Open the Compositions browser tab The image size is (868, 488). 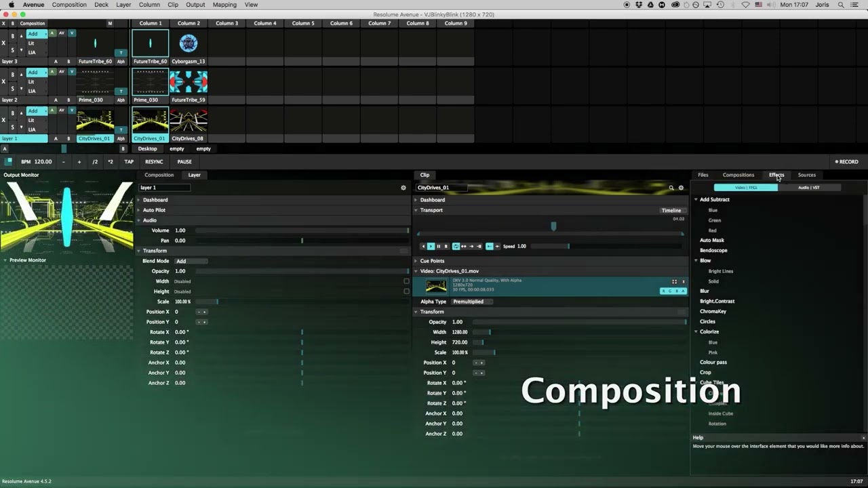point(738,175)
